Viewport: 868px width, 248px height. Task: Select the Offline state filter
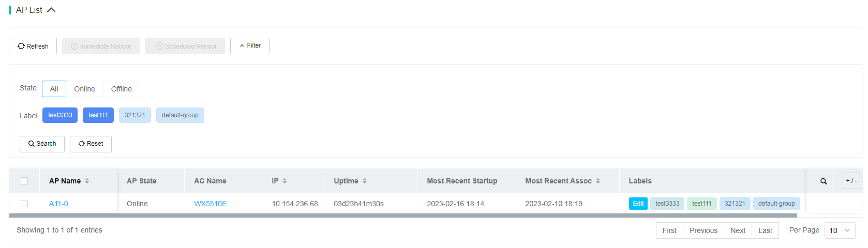tap(122, 89)
